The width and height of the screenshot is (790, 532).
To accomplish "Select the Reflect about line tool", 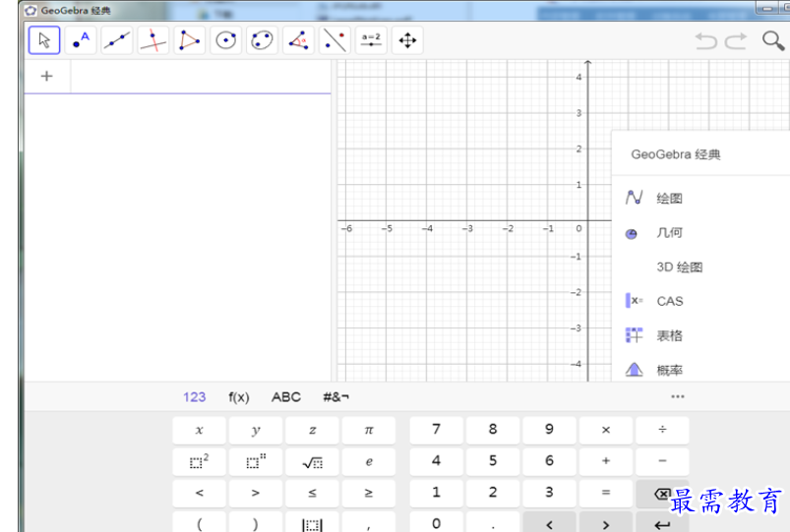I will point(334,40).
